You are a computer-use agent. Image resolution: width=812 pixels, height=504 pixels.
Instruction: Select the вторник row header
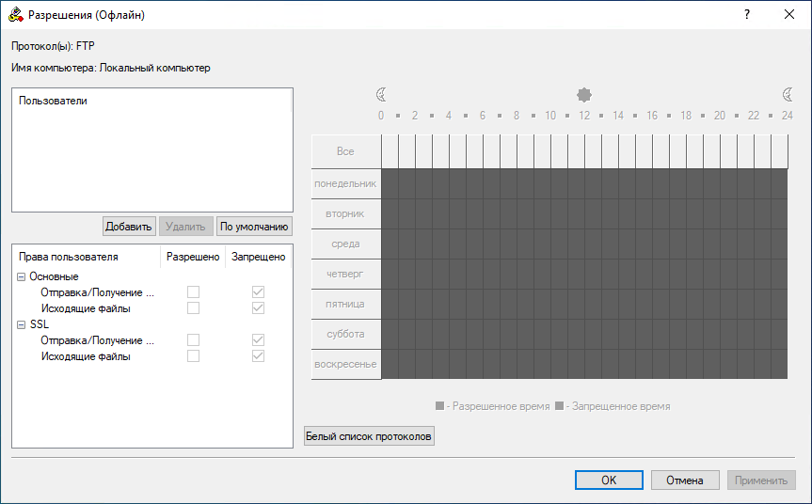[x=346, y=213]
